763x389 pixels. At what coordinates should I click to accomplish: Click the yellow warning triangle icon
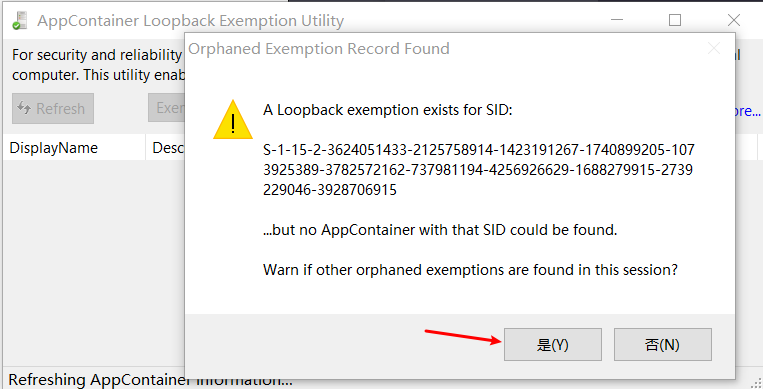click(x=233, y=120)
